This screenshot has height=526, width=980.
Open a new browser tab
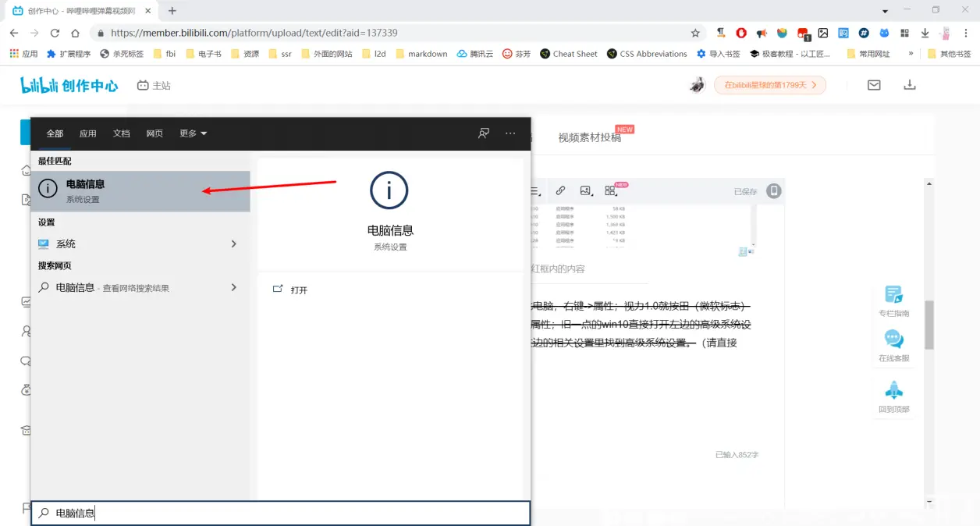tap(172, 11)
